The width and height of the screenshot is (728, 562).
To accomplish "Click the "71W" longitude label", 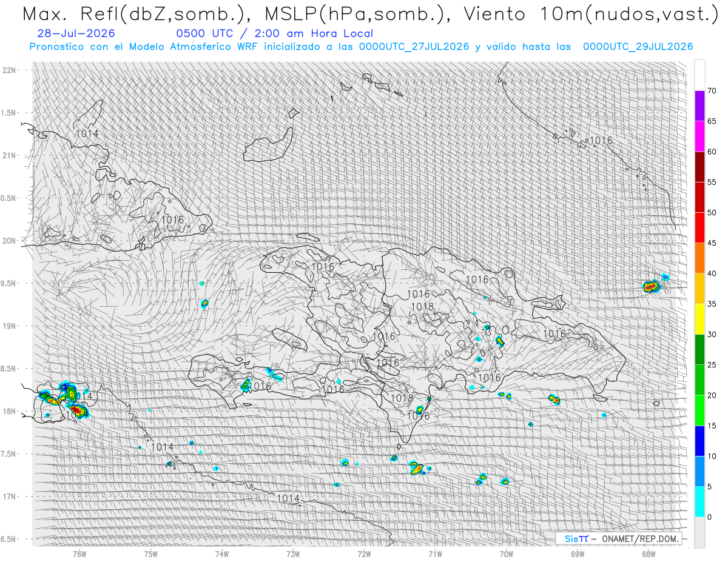I will click(435, 553).
